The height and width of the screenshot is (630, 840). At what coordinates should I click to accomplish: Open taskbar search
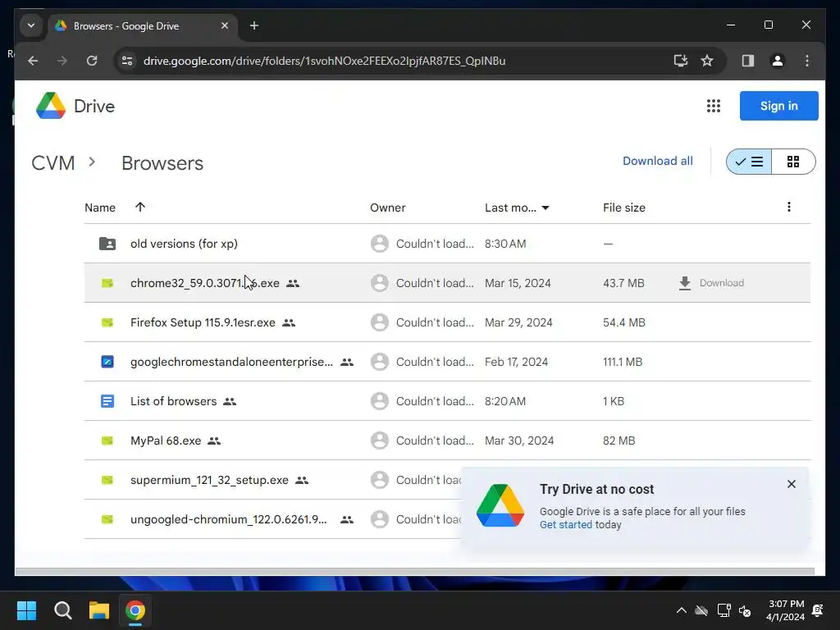[x=62, y=610]
